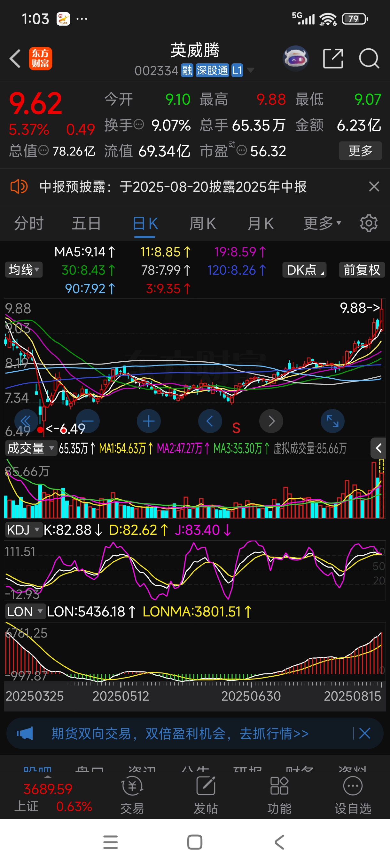Open the 前复权 adjustment selector
Image resolution: width=390 pixels, height=868 pixels.
[x=362, y=270]
